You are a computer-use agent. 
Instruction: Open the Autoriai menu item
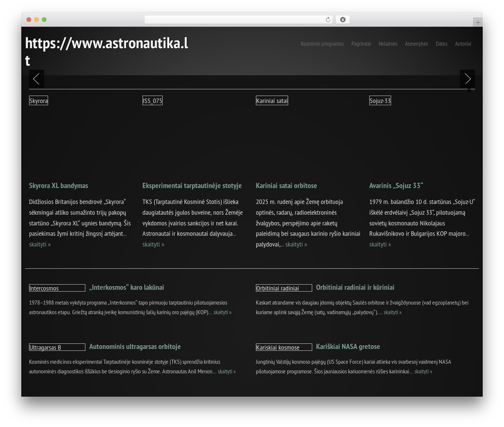point(463,44)
